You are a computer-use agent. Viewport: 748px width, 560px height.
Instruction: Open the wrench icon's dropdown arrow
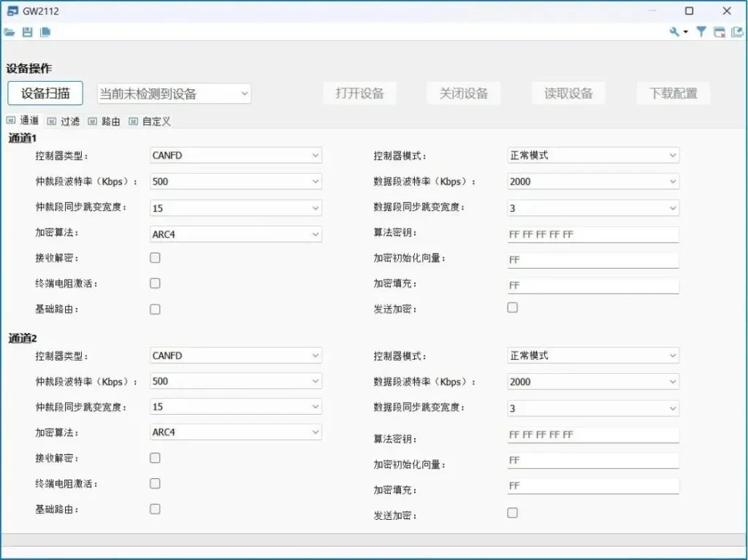pyautogui.click(x=686, y=32)
